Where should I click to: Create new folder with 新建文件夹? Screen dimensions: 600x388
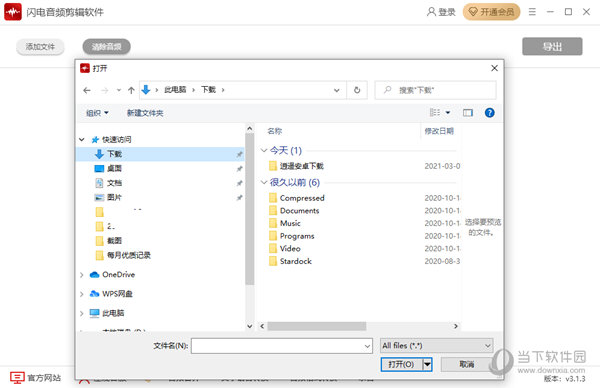coord(145,113)
